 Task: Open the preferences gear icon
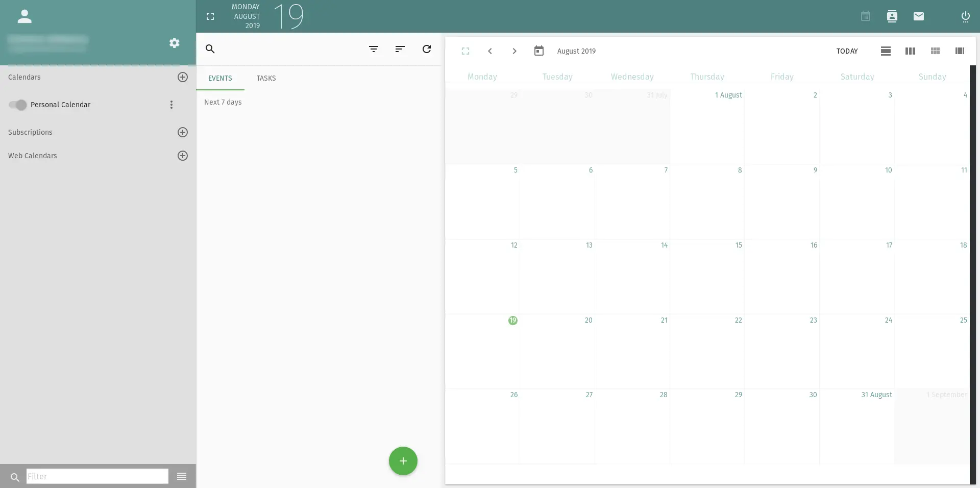click(174, 43)
